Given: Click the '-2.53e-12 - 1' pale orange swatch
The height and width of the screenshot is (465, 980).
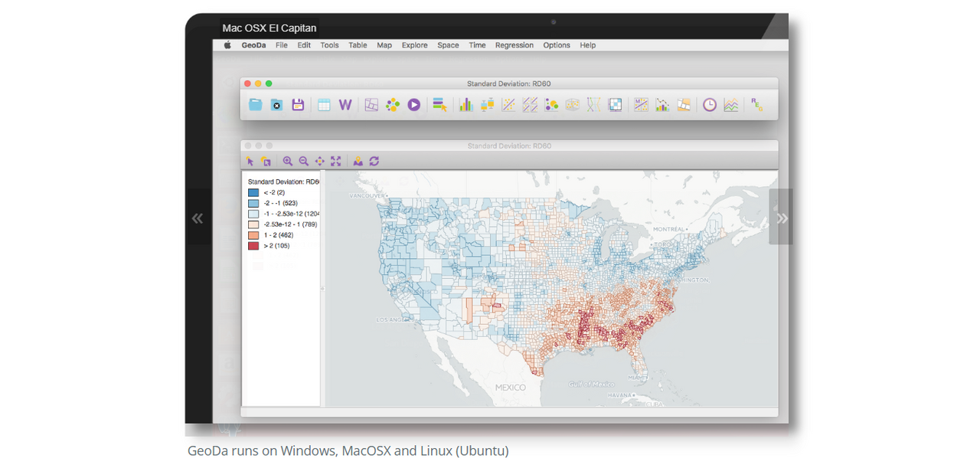Looking at the screenshot, I should (x=253, y=224).
